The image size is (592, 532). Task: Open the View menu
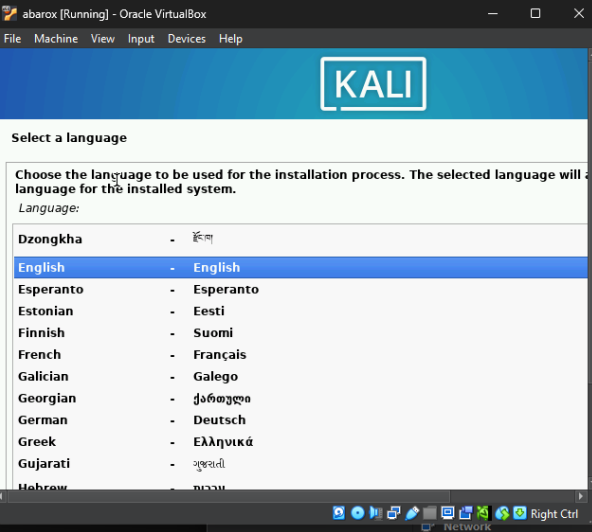[103, 39]
